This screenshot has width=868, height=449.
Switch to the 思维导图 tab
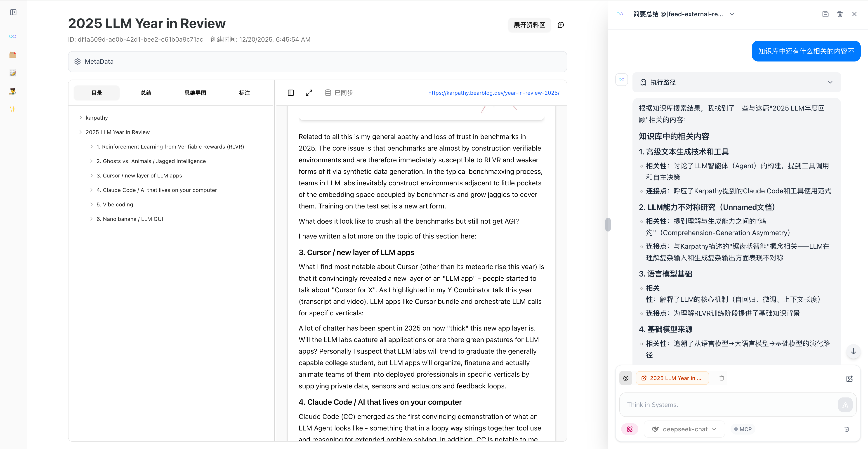pyautogui.click(x=195, y=93)
